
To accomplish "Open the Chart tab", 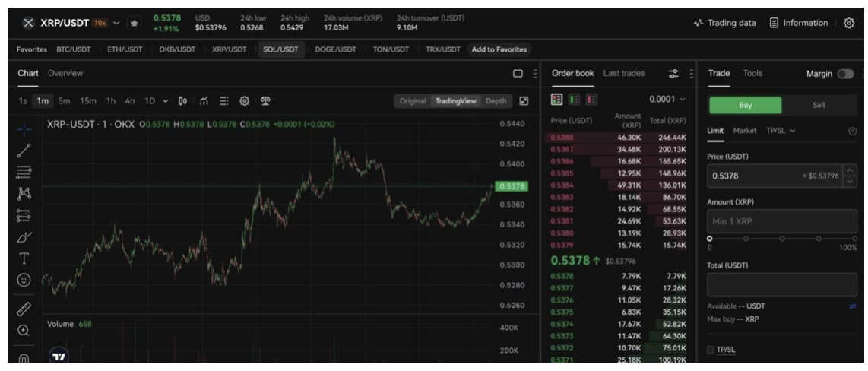I will coord(27,73).
